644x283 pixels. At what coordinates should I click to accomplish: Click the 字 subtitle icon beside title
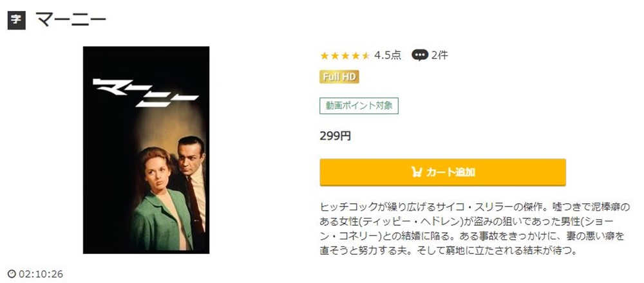(x=17, y=20)
